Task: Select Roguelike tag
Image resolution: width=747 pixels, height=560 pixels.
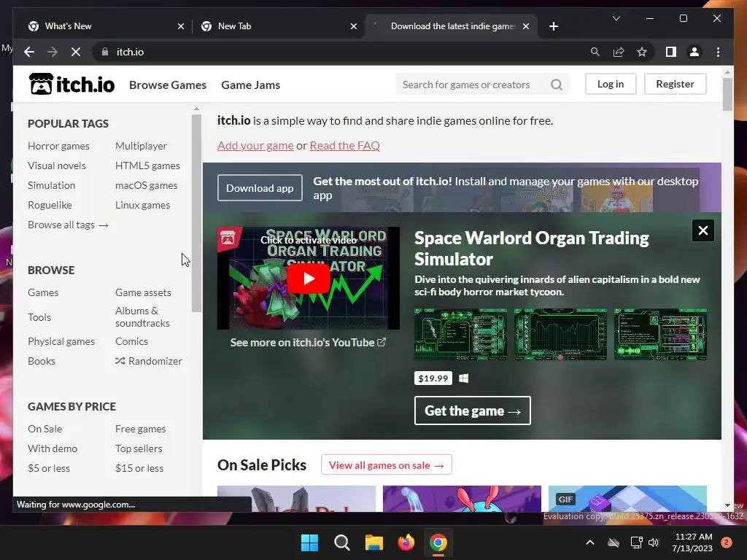Action: 50,205
